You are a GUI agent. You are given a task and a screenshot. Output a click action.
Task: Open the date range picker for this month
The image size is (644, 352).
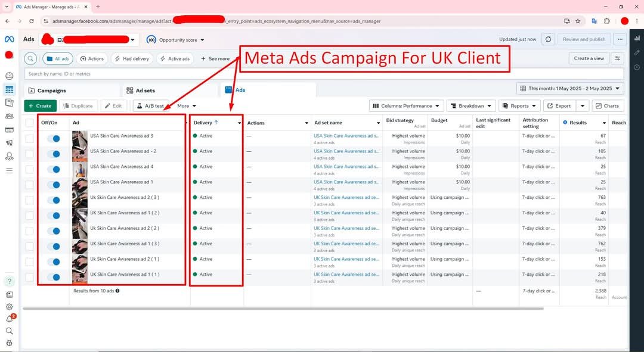click(570, 88)
